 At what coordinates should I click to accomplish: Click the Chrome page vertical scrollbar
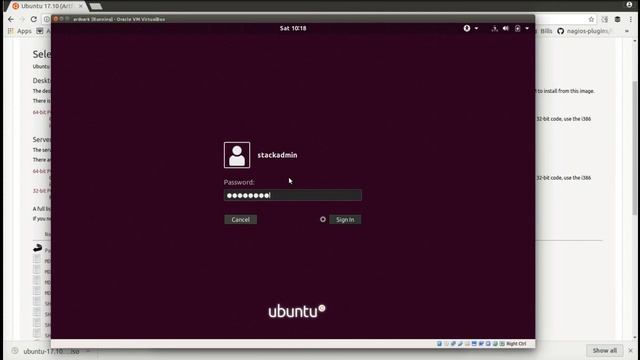point(635,147)
